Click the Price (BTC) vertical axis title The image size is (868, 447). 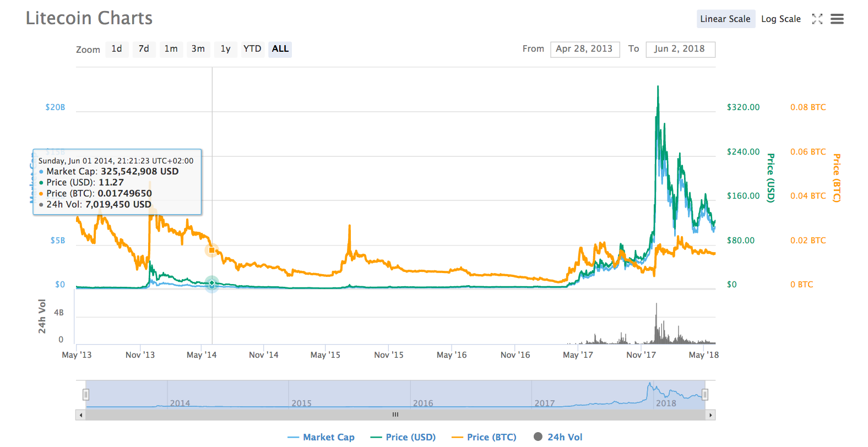pos(836,178)
